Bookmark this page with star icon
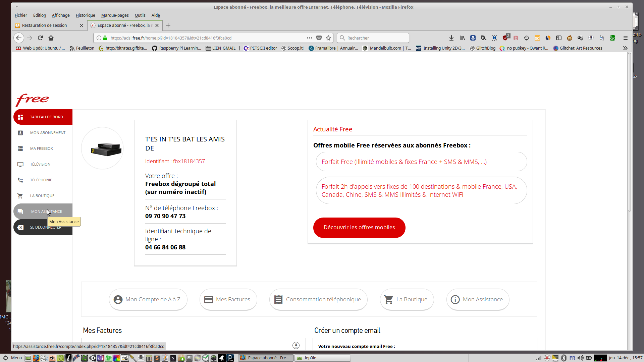 (328, 38)
